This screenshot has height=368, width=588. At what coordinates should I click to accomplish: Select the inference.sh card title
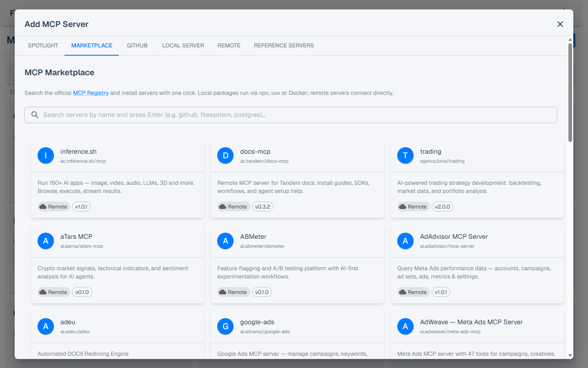click(78, 151)
